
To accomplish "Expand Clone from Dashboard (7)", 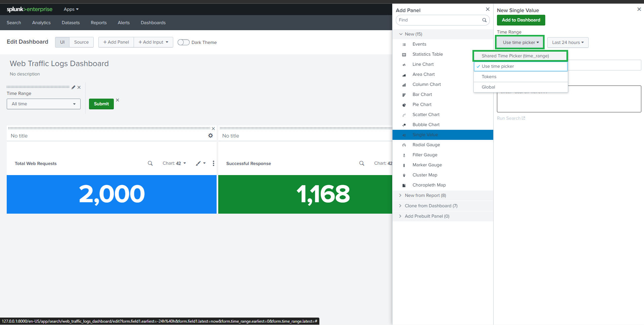I will click(x=443, y=206).
